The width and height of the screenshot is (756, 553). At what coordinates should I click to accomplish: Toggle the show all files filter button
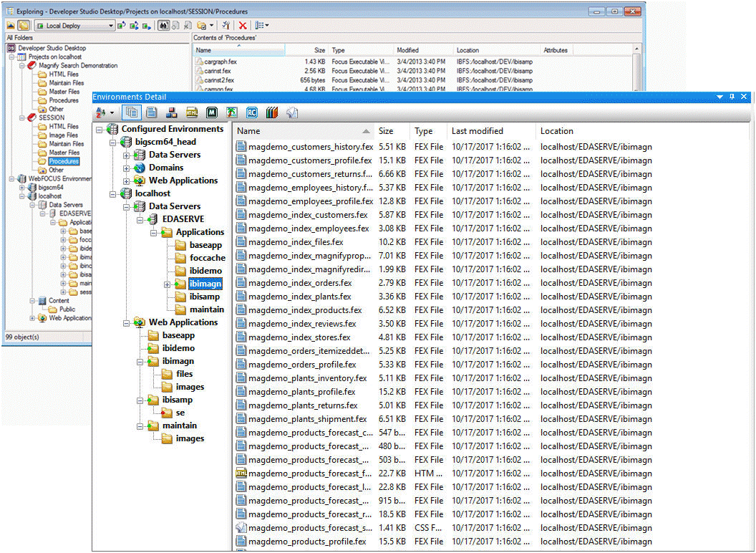(132, 112)
